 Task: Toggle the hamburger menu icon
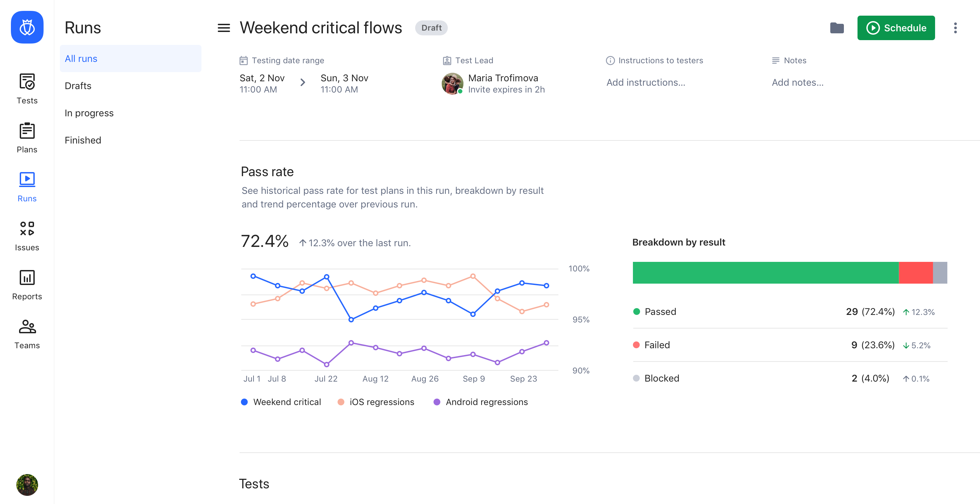click(224, 28)
